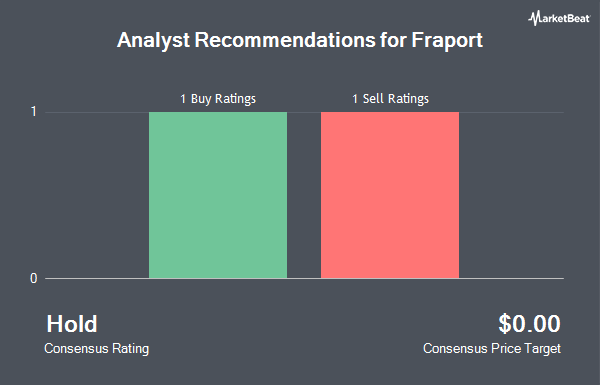
Task: Click the 'Consensus Price Target' caption
Action: point(492,349)
